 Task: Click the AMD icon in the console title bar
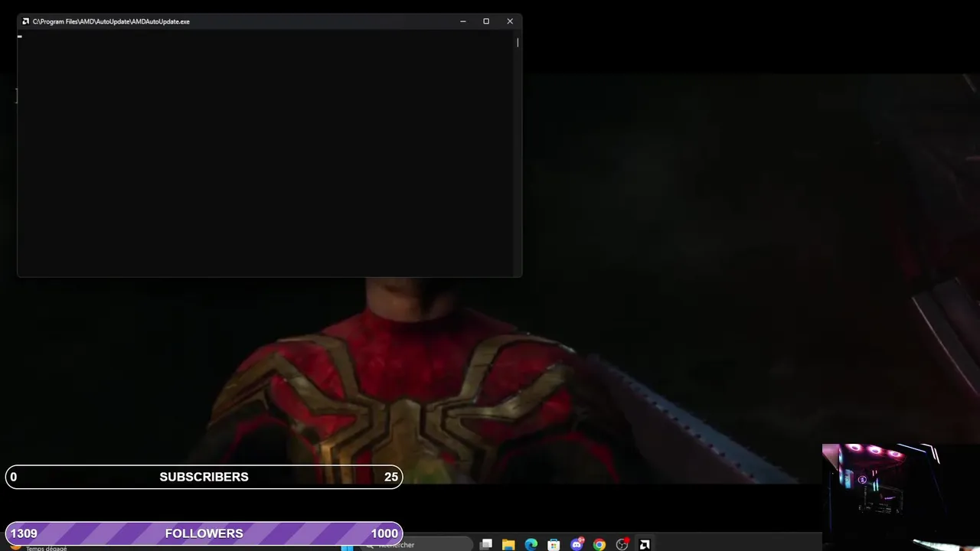click(25, 21)
